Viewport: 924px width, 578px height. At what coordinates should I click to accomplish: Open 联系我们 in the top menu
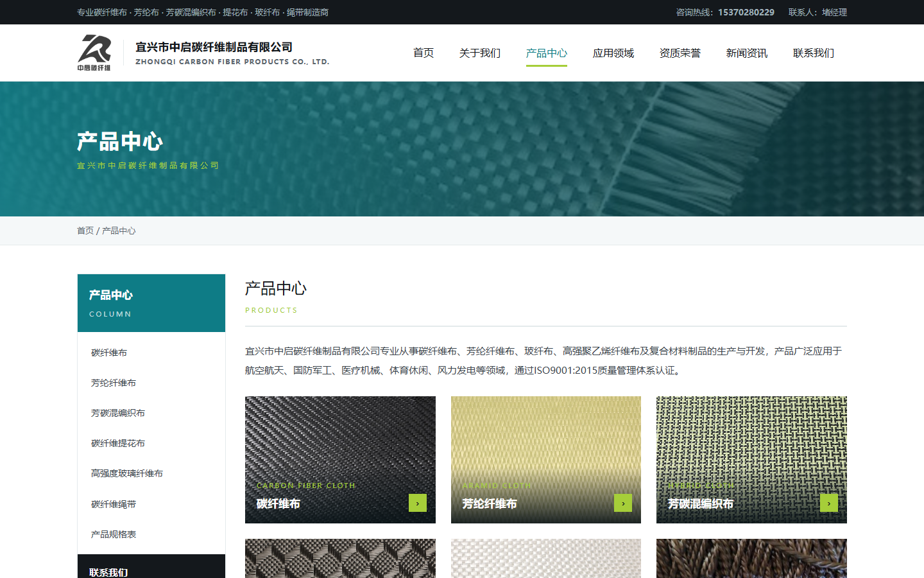tap(814, 53)
